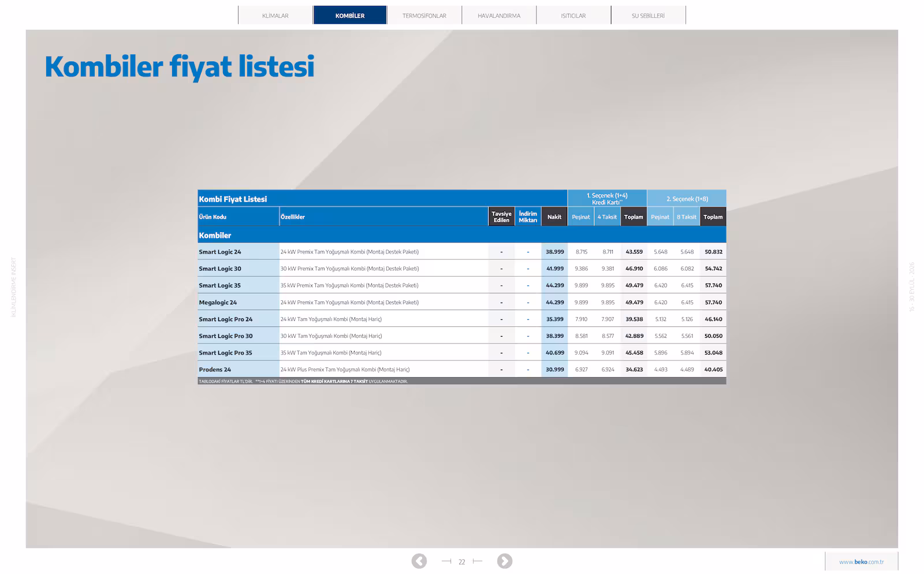Click the total 42.889 in Smart Logic Pro 30 row
The width and height of the screenshot is (924, 574).
tap(634, 336)
